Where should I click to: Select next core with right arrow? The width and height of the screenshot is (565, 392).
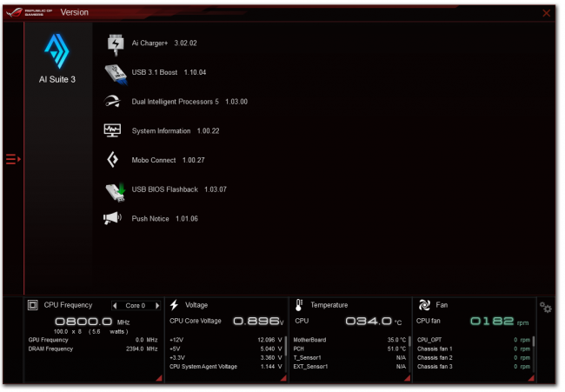pyautogui.click(x=157, y=306)
